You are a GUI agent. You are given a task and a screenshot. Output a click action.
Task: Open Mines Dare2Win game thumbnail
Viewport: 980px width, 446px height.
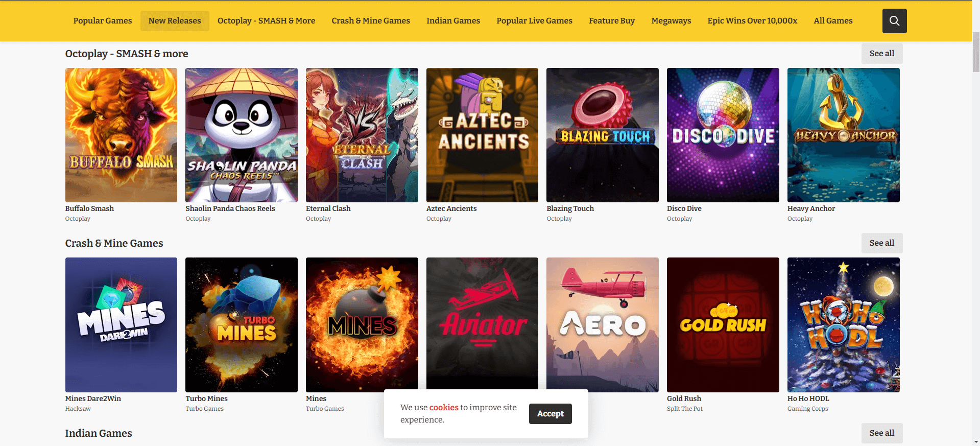coord(121,325)
